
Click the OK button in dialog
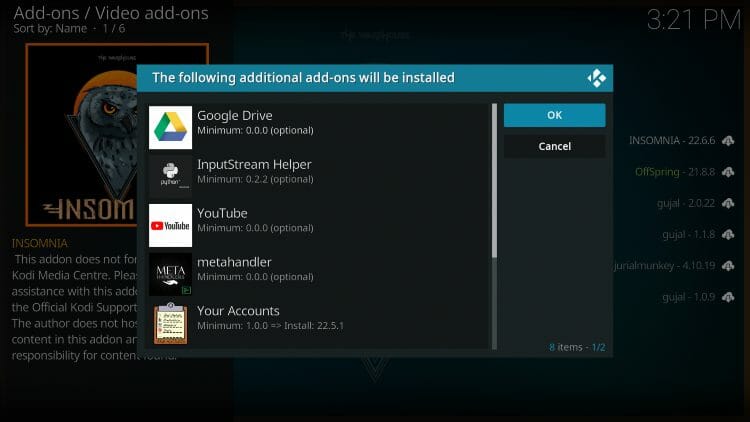pos(554,115)
